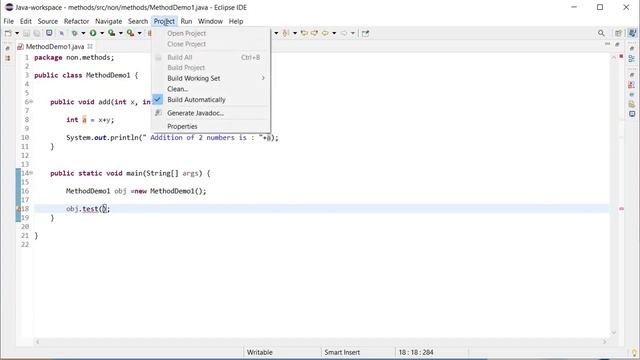The height and width of the screenshot is (360, 640).
Task: Open the Search menu
Action: [x=138, y=21]
